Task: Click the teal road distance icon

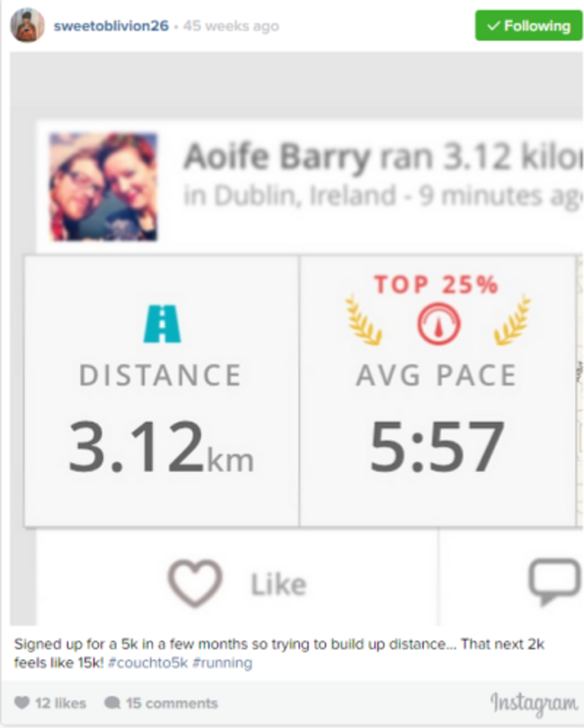Action: coord(162,324)
